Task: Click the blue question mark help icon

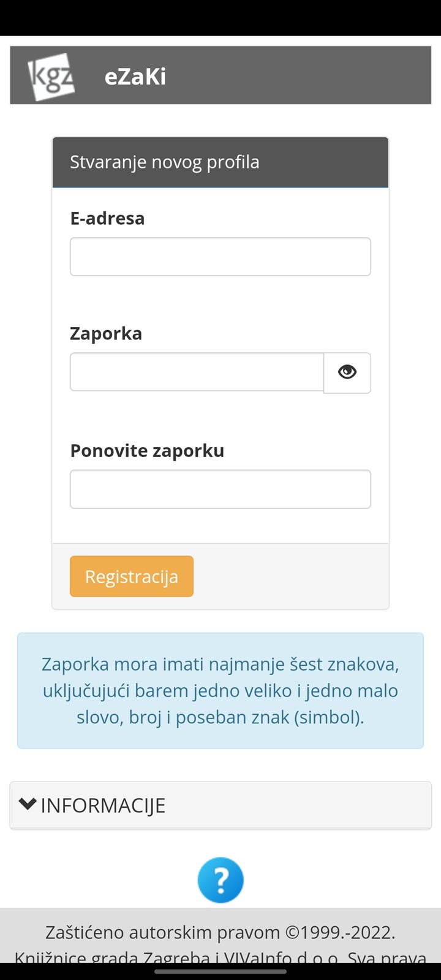Action: pyautogui.click(x=221, y=880)
